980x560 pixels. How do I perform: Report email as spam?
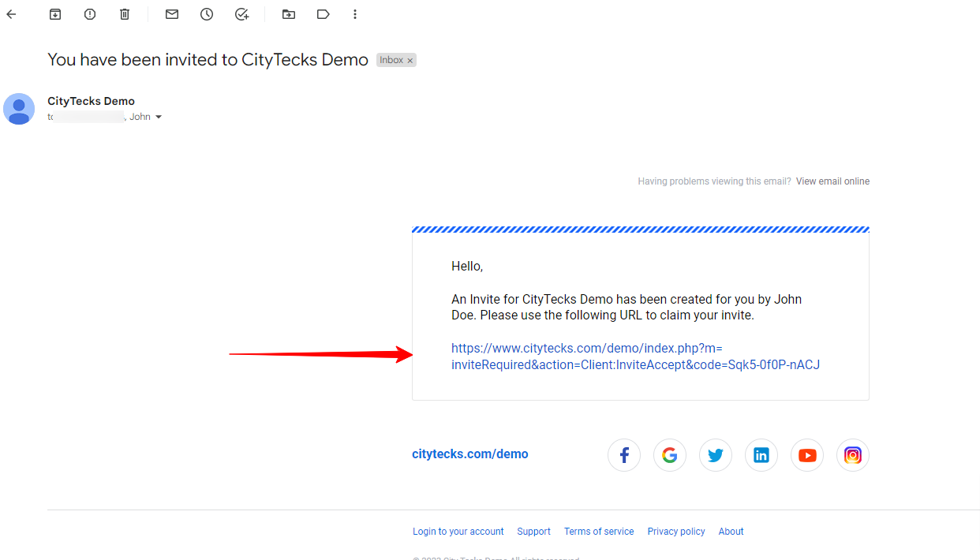[x=90, y=14]
